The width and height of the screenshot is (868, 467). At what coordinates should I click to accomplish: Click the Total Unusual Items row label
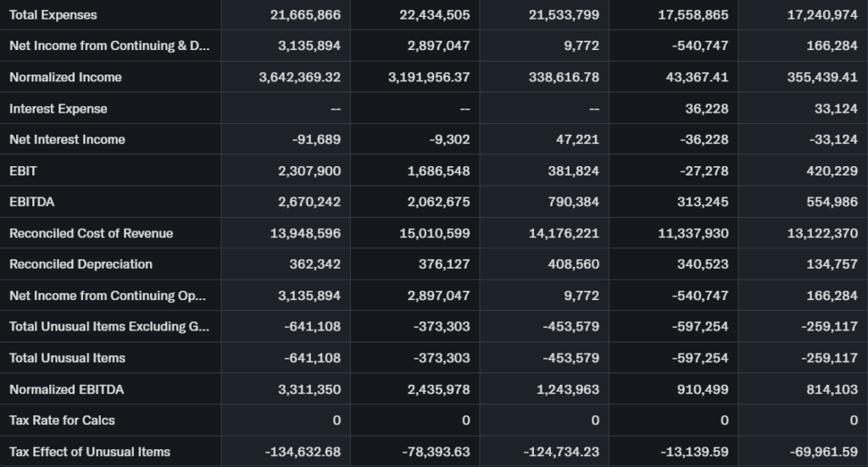[67, 358]
